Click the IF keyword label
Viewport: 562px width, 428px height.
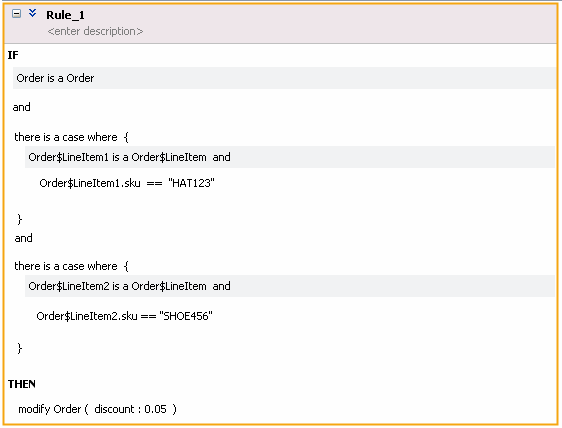pyautogui.click(x=13, y=55)
